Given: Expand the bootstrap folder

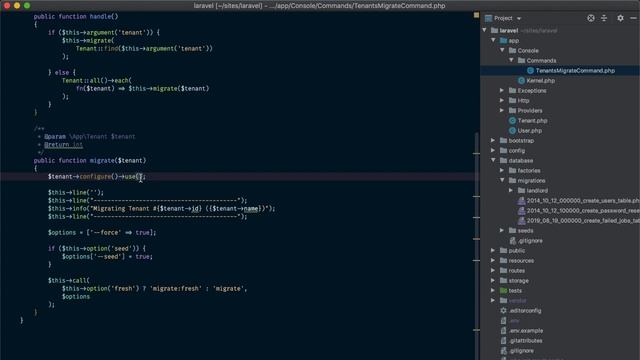Looking at the screenshot, I should [493, 140].
